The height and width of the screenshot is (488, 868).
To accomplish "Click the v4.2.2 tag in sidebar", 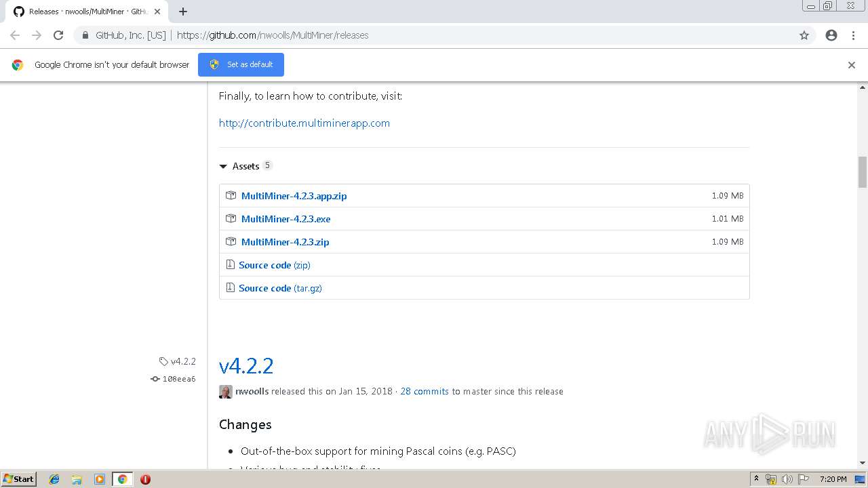I will pyautogui.click(x=178, y=361).
